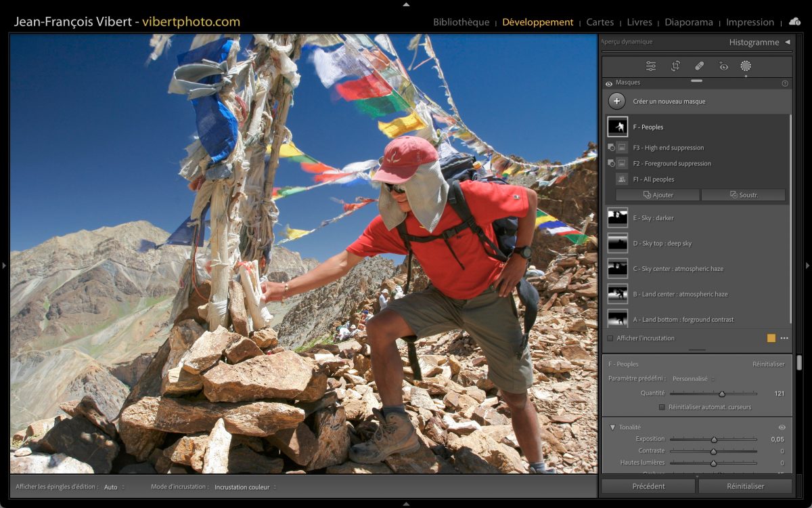The width and height of the screenshot is (812, 508).
Task: Check Réinitialiser automat. curseurs box
Action: point(662,407)
